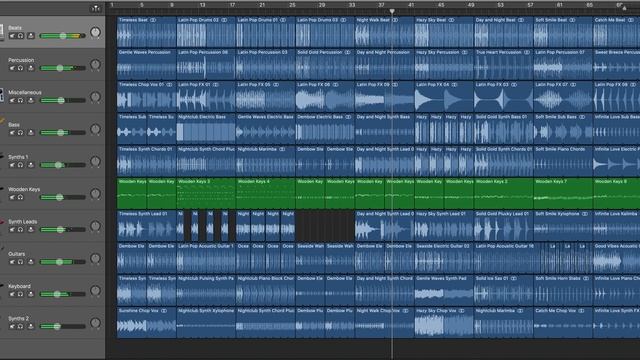Solo the Synths 1 track
This screenshot has height=360, width=640.
[20, 165]
